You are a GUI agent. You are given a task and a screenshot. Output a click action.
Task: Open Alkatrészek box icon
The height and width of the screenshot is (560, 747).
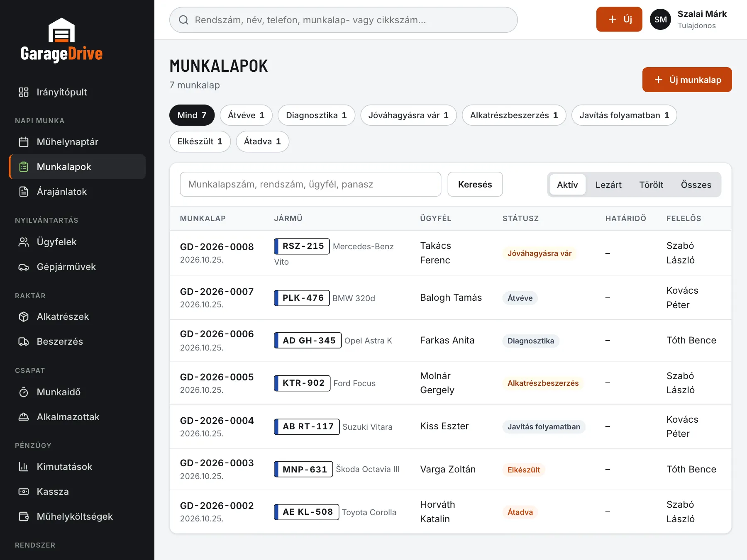pos(24,317)
